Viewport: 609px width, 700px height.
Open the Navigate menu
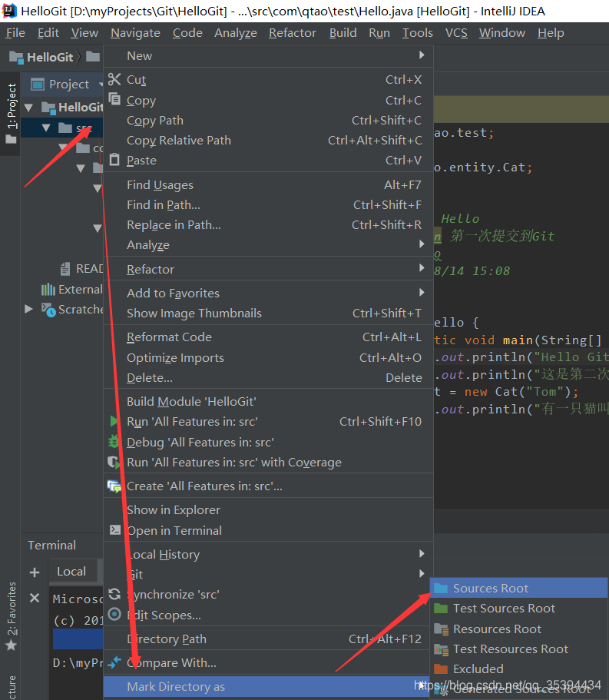(135, 32)
